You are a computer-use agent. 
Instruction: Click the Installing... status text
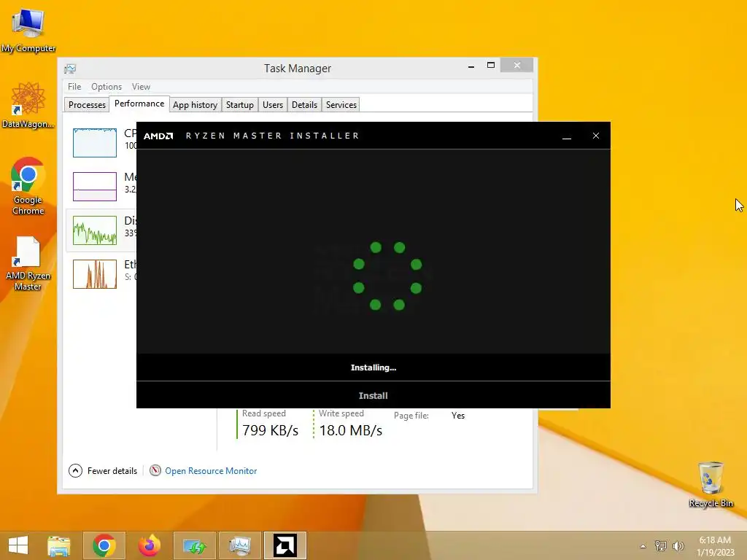(x=373, y=367)
